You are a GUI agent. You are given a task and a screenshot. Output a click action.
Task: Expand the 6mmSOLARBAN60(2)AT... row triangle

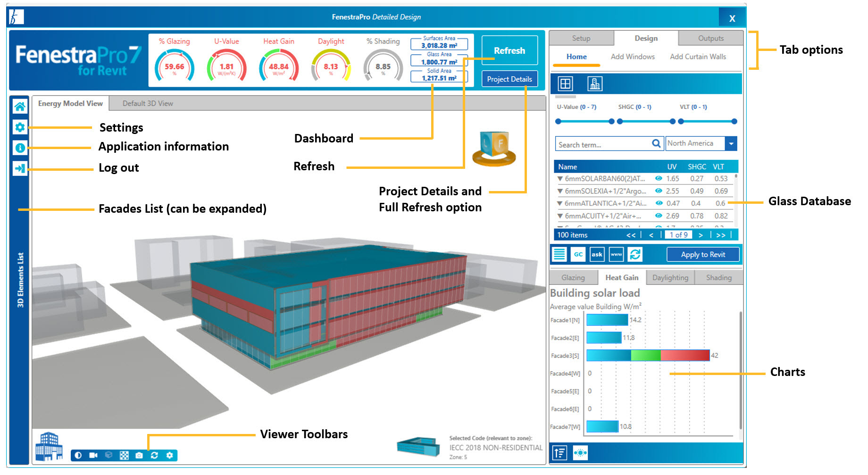(560, 179)
